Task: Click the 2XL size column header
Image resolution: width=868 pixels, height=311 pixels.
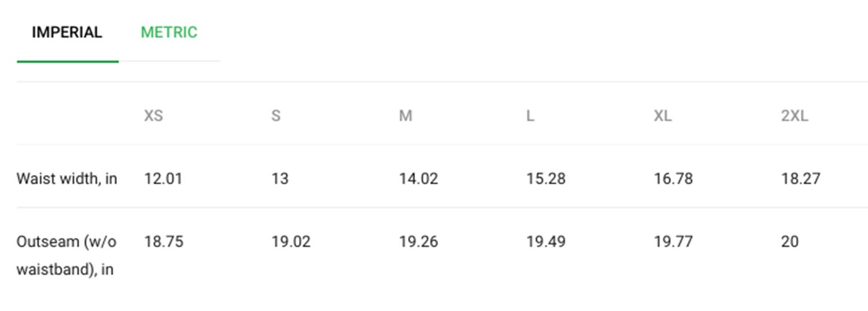Action: coord(795,116)
